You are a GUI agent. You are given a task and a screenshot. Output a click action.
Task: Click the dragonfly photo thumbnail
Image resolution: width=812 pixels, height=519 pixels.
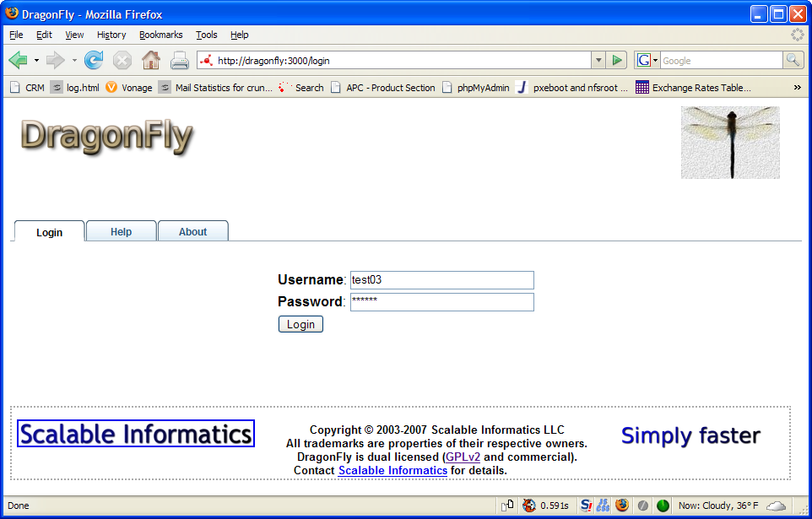pos(730,143)
